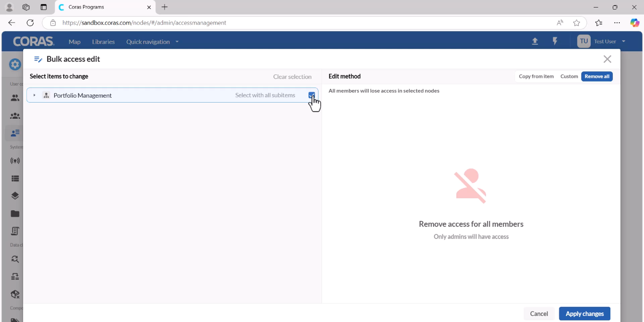This screenshot has height=322, width=644.
Task: Close the Coras Programs tab
Action: click(x=149, y=7)
